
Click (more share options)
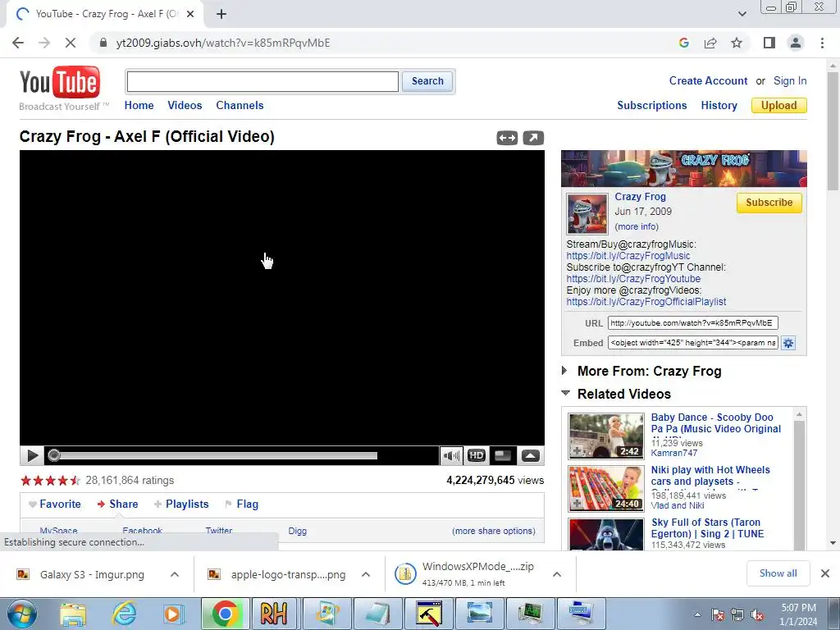tap(493, 531)
